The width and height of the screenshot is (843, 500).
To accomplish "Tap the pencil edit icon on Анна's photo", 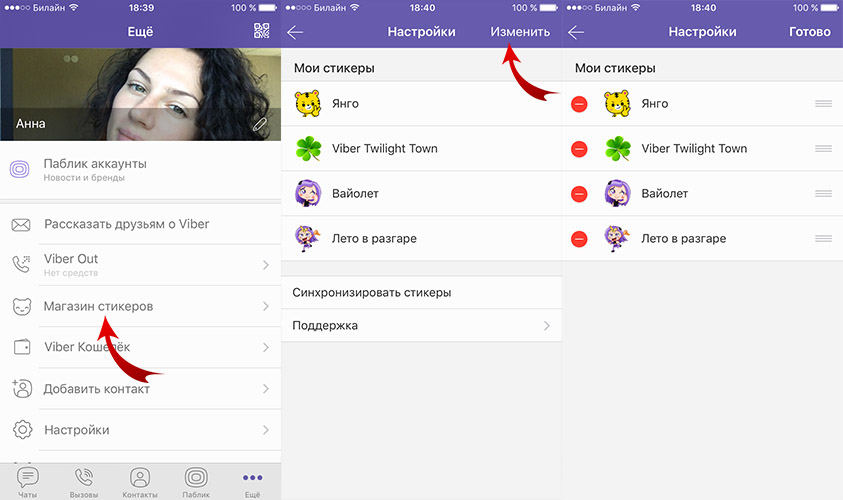I will pyautogui.click(x=260, y=124).
